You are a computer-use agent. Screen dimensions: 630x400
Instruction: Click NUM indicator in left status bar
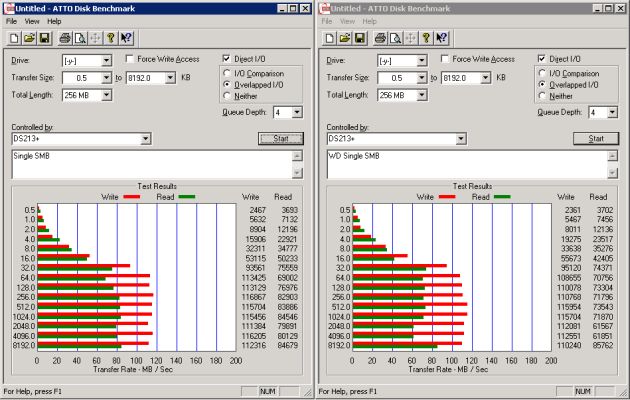tap(268, 391)
